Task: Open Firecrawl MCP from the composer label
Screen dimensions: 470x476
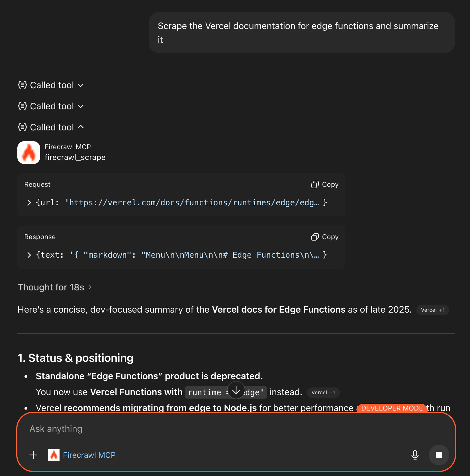Action: click(x=89, y=455)
